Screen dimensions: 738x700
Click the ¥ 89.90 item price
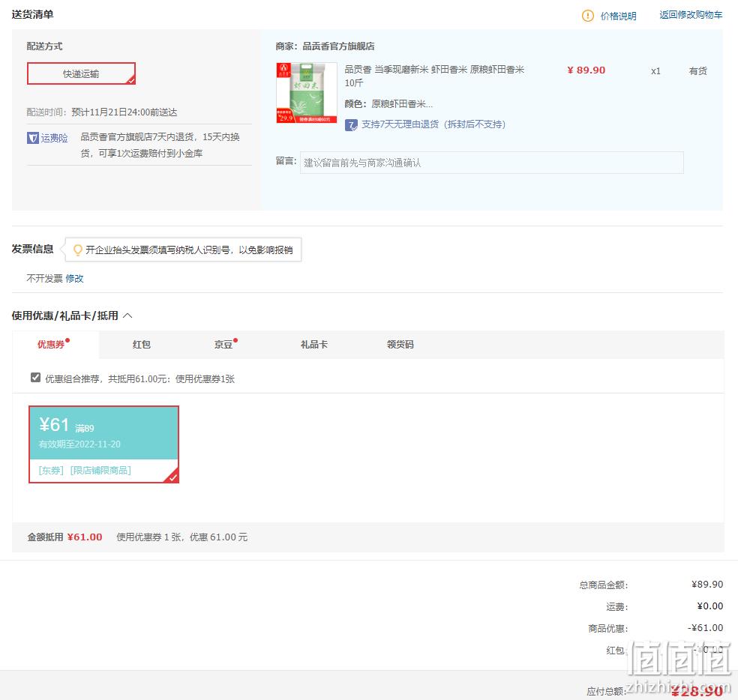coord(586,70)
